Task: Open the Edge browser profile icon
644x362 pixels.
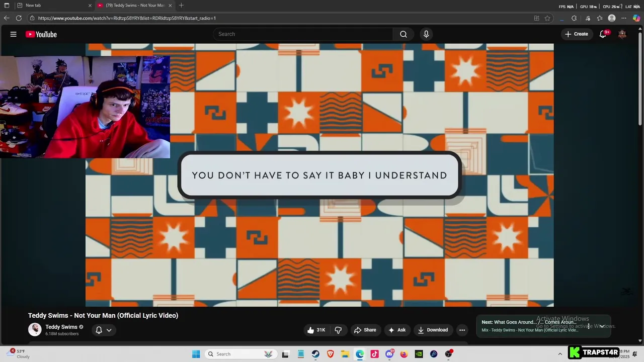Action: click(612, 18)
